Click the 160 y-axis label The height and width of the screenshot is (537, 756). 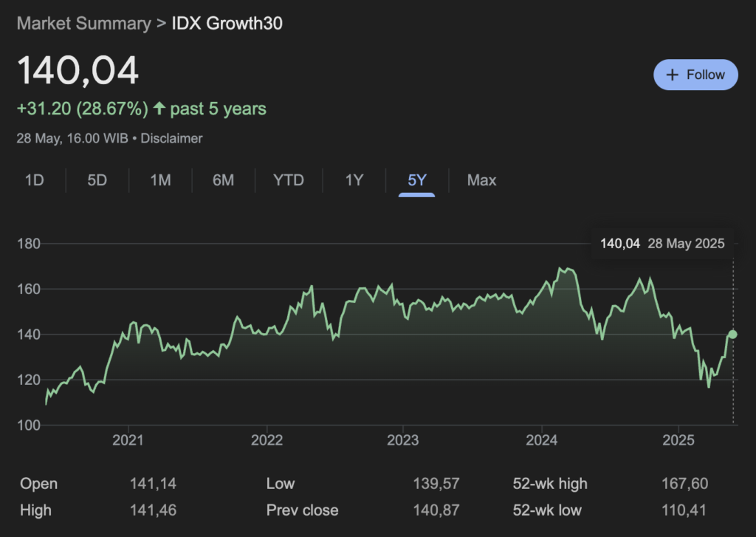(29, 289)
